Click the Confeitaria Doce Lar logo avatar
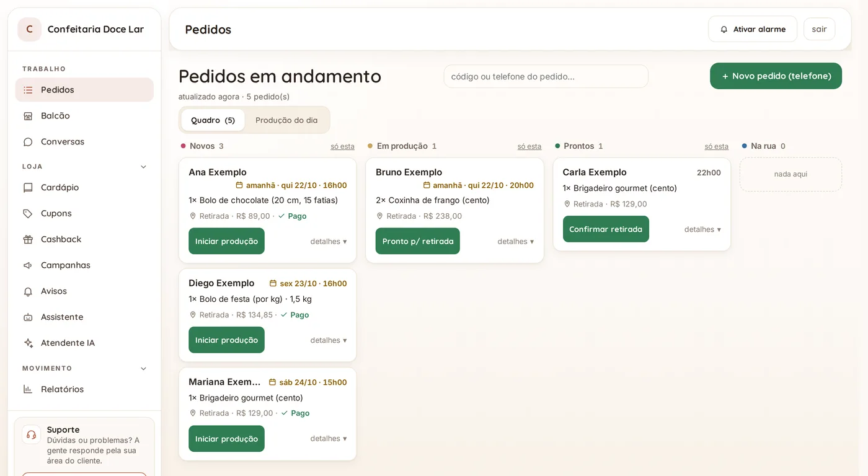 [x=29, y=29]
